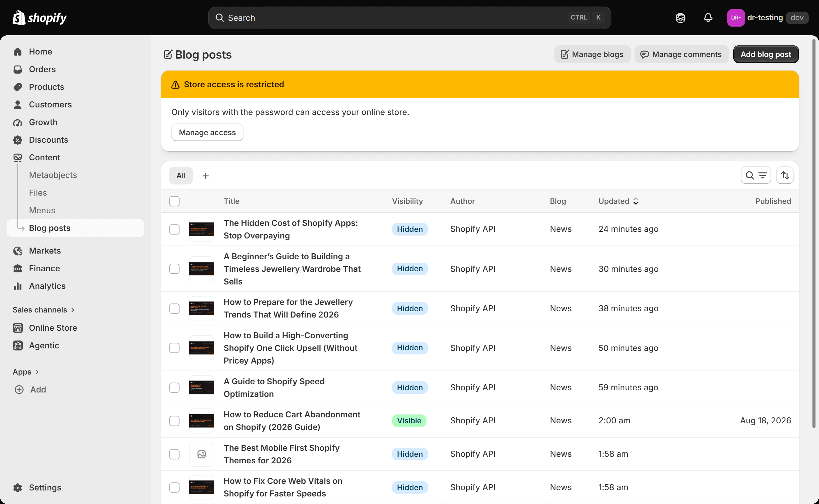The height and width of the screenshot is (504, 819).
Task: Click the placeholder thumbnail for Mobile First Themes
Action: click(201, 454)
